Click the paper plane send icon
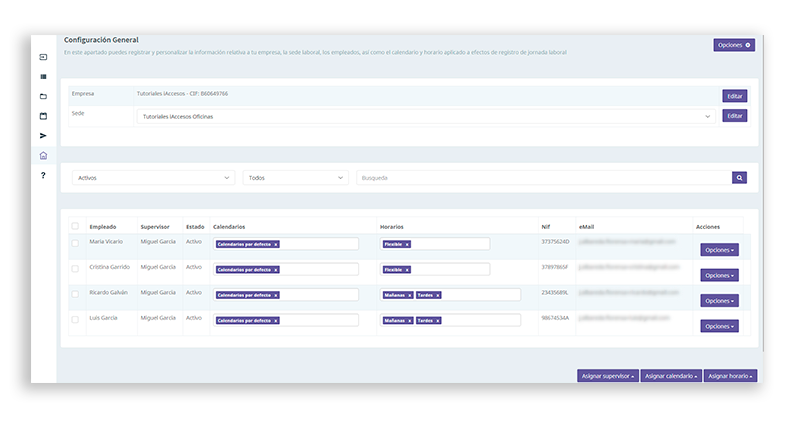This screenshot has width=800, height=430. click(x=43, y=135)
